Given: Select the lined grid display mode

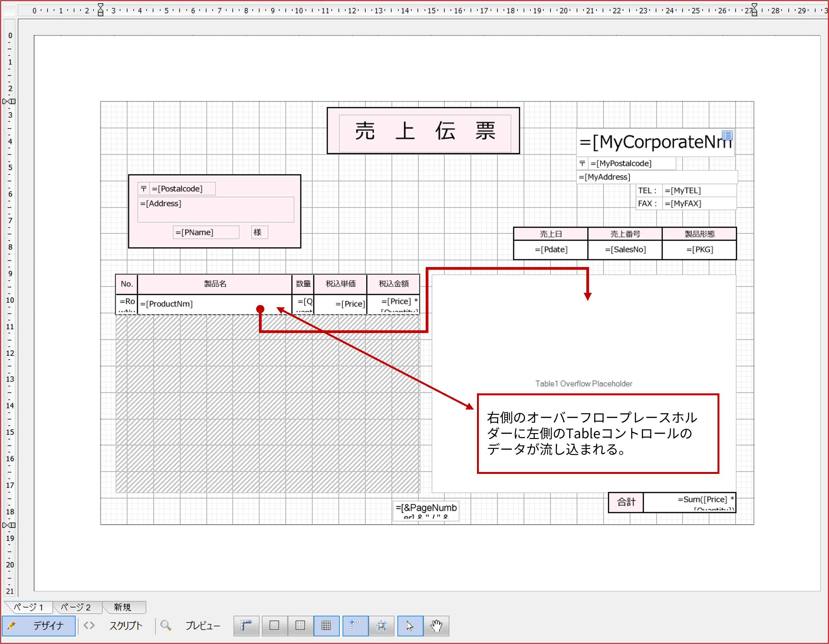Looking at the screenshot, I should [327, 626].
